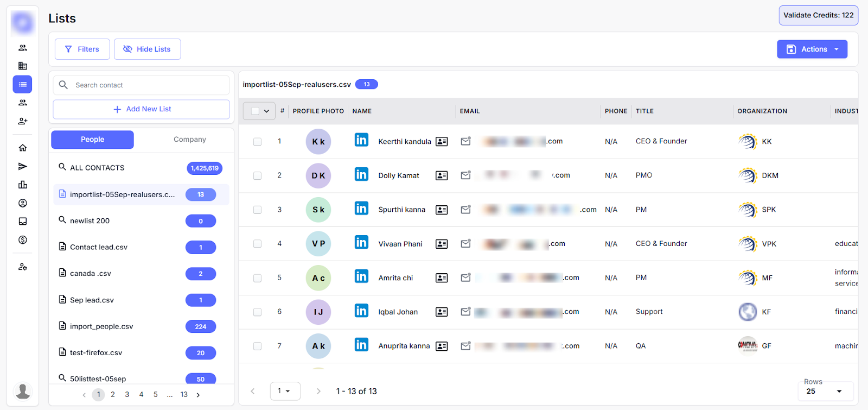
Task: Hide the lists panel
Action: 147,49
